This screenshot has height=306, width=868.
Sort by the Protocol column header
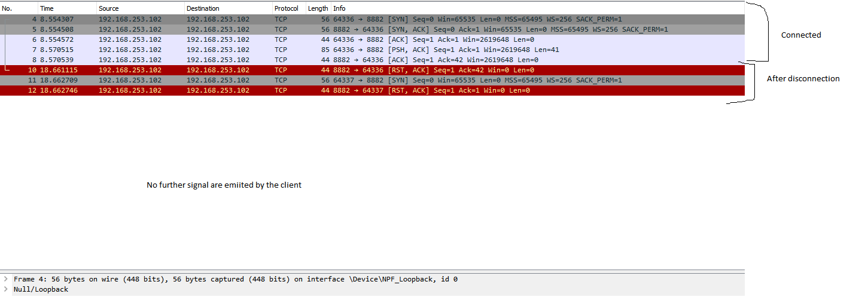pyautogui.click(x=289, y=8)
